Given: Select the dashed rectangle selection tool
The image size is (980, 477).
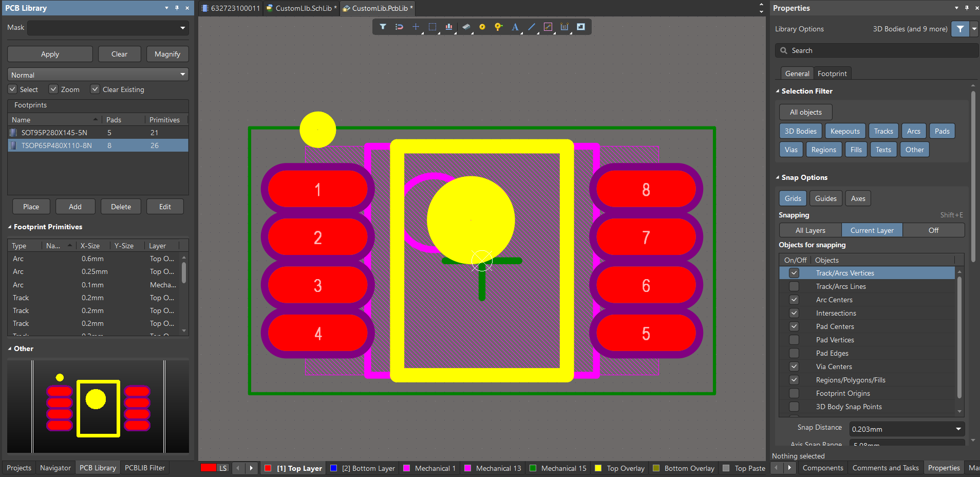Looking at the screenshot, I should click(432, 27).
